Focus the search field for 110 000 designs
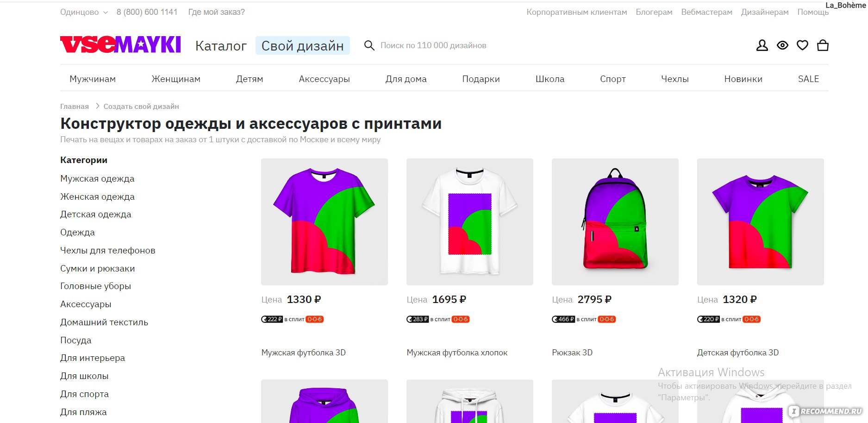 (x=433, y=45)
